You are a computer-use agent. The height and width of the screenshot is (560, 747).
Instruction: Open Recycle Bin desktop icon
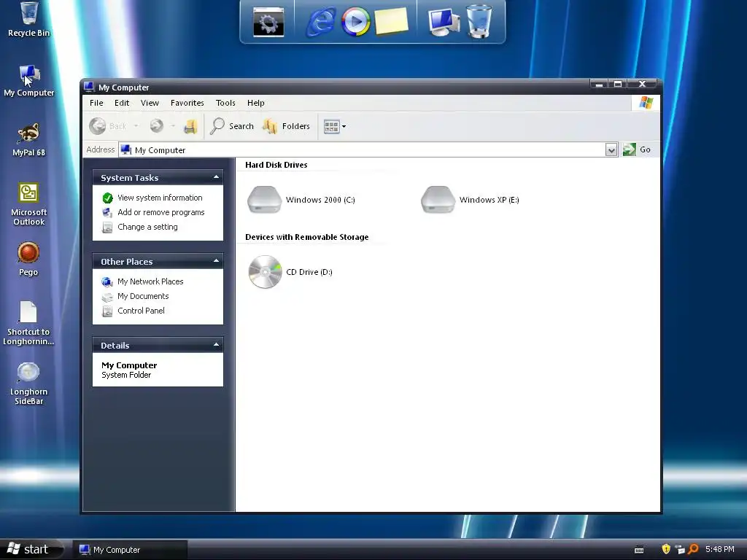coord(28,20)
